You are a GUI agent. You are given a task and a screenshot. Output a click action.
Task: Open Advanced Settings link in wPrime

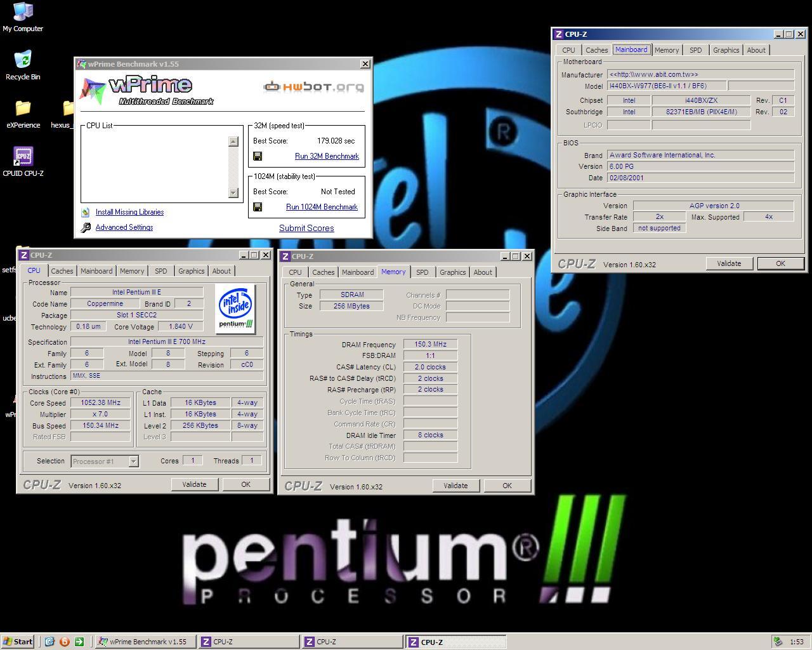[x=124, y=227]
